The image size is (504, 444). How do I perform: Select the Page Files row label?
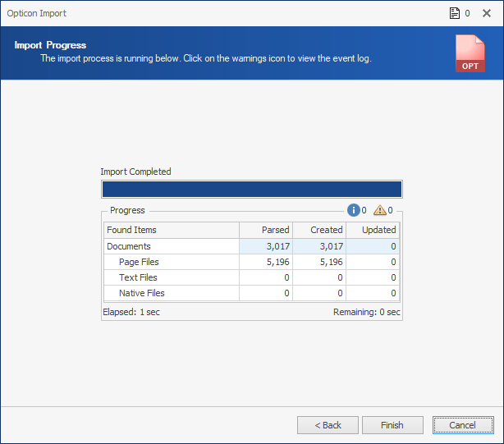click(139, 262)
